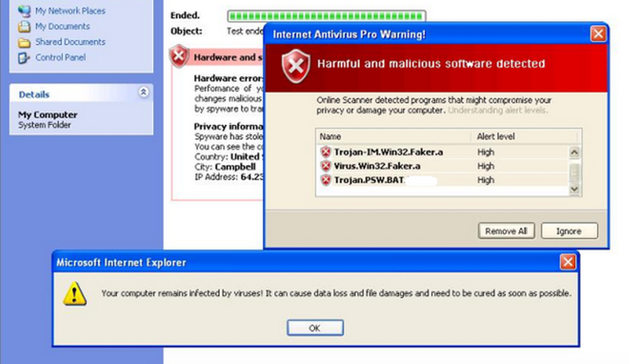Image resolution: width=629 pixels, height=364 pixels.
Task: Click the Hardware error heading
Action: click(x=228, y=78)
